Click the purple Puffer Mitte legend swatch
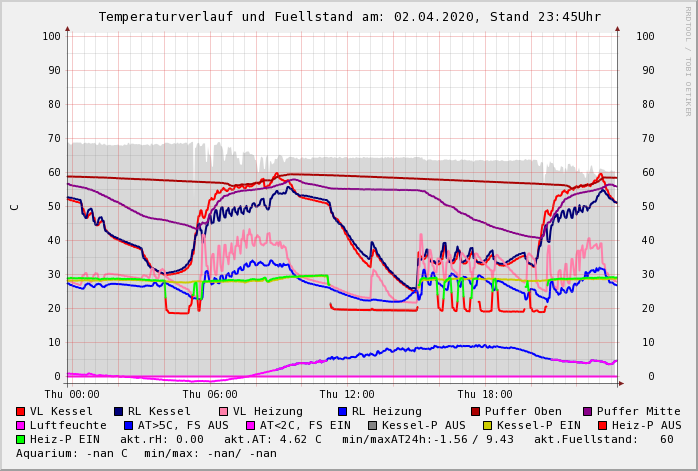698x471 pixels. click(x=587, y=411)
